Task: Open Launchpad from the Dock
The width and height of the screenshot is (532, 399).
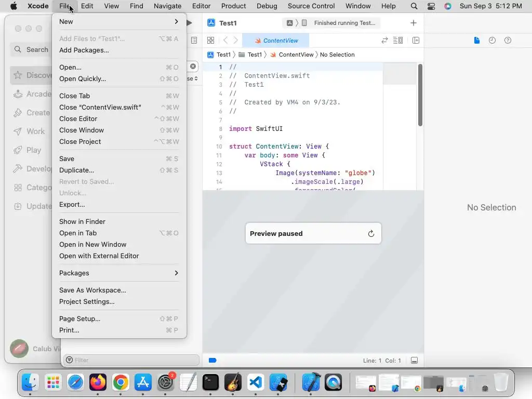Action: coord(53,382)
